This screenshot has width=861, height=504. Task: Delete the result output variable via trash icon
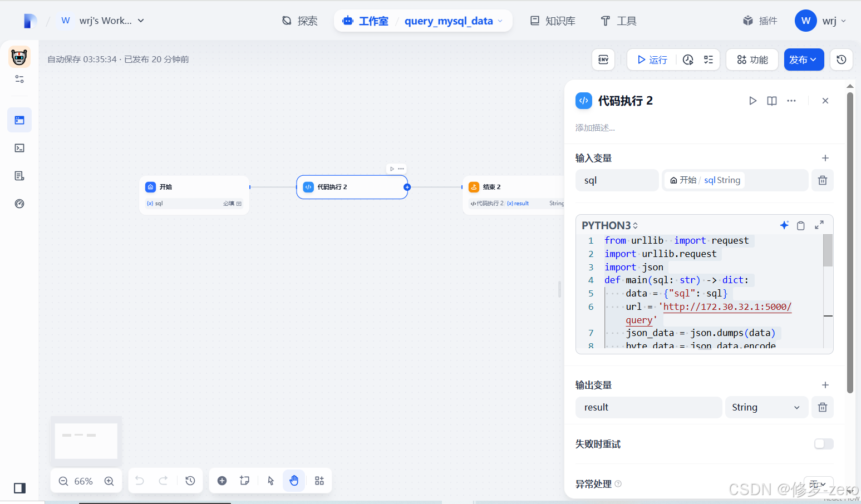(x=822, y=407)
